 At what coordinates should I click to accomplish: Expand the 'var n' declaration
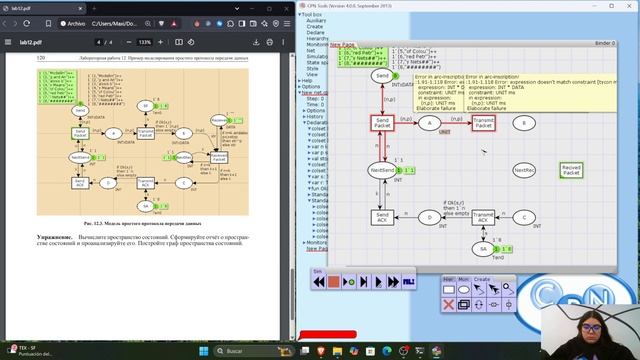[x=309, y=147]
